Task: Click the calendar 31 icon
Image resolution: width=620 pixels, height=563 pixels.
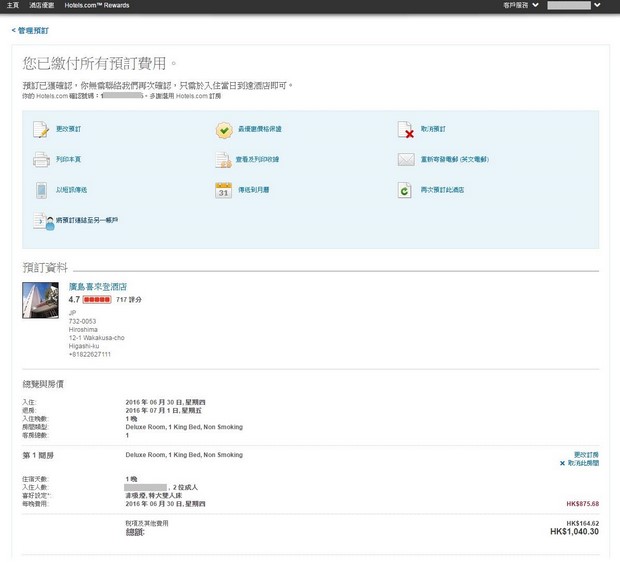Action: 223,190
